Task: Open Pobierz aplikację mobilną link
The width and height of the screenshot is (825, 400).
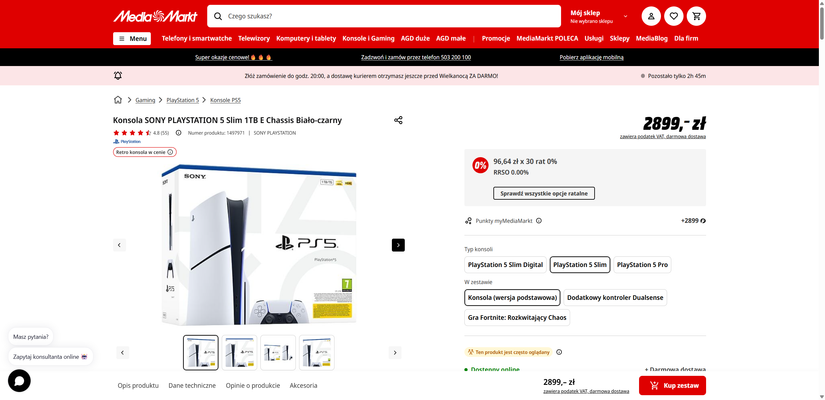Action: click(x=591, y=57)
